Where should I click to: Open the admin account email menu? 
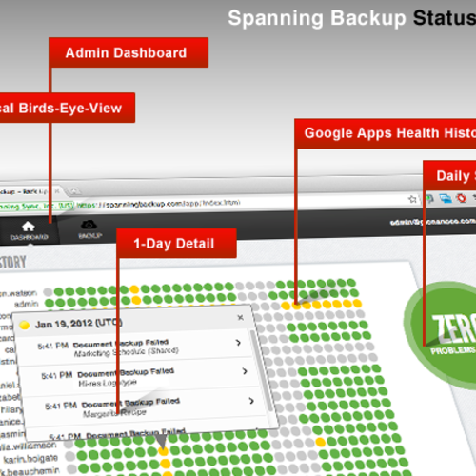pos(433,222)
